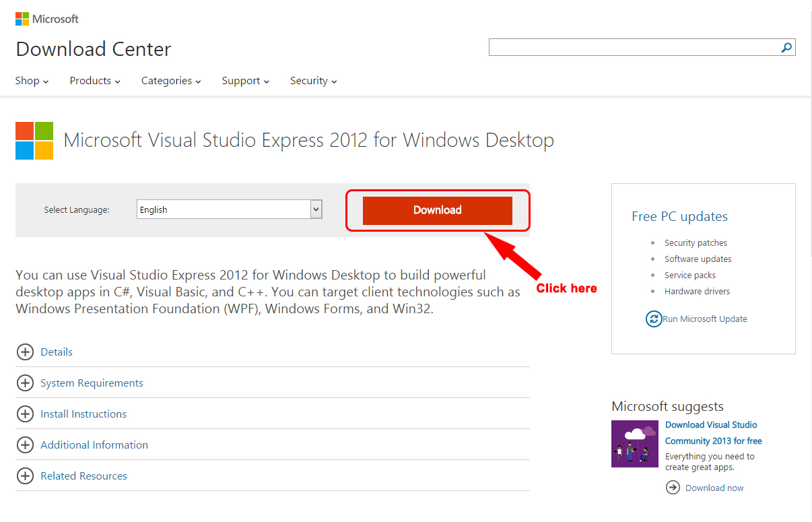The image size is (812, 522).
Task: Click the Service packs list item
Action: click(x=690, y=275)
